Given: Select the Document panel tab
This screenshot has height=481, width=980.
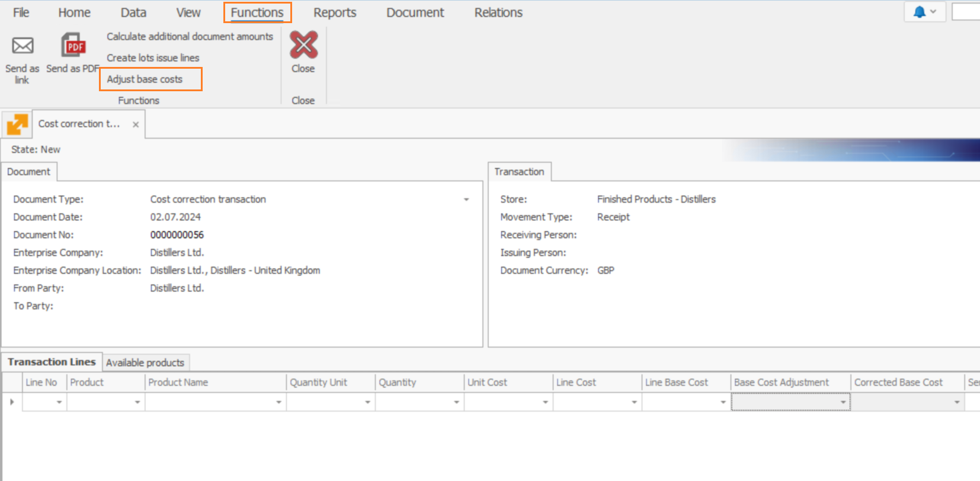Looking at the screenshot, I should 28,171.
